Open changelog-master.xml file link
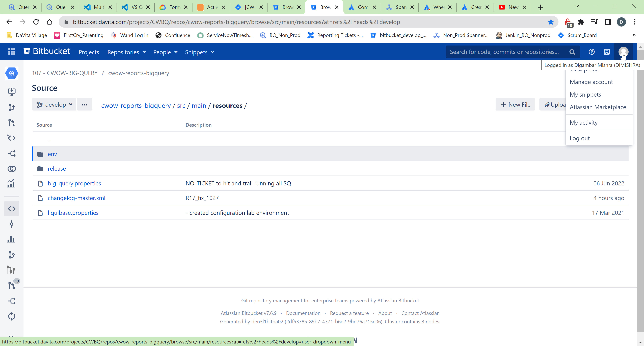This screenshot has height=346, width=644. [76, 198]
